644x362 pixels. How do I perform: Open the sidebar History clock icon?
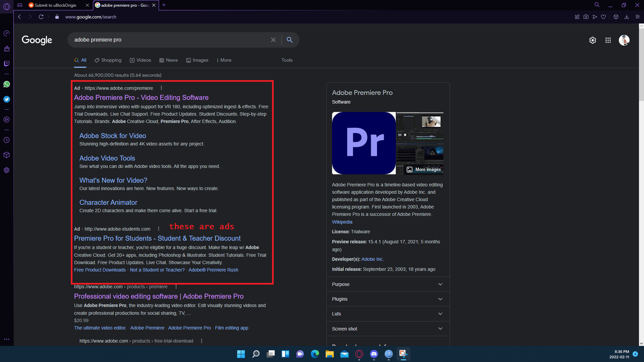[6, 140]
